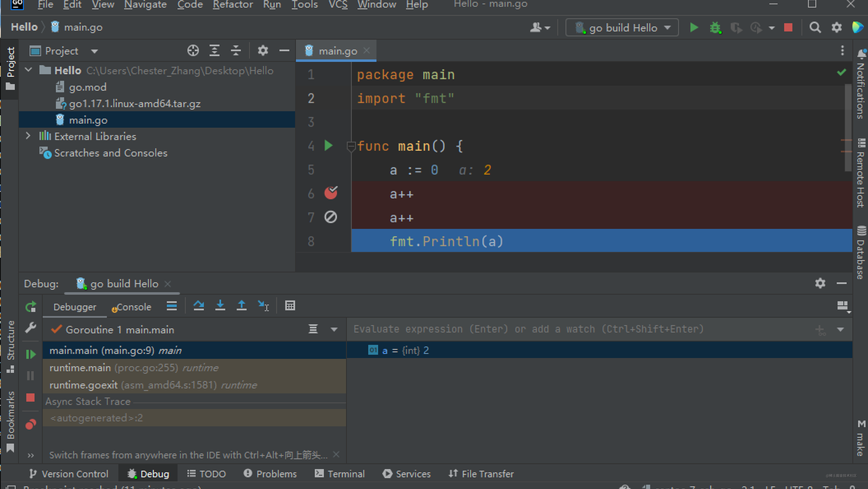Open go build Hello run configuration dropdown
The height and width of the screenshot is (489, 868).
[622, 28]
